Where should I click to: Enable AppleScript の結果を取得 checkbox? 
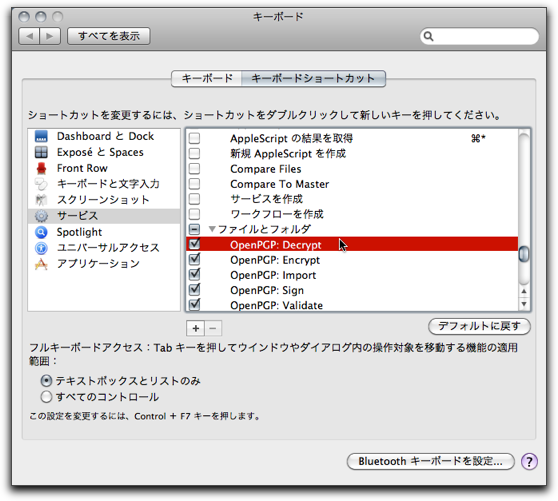coord(194,138)
